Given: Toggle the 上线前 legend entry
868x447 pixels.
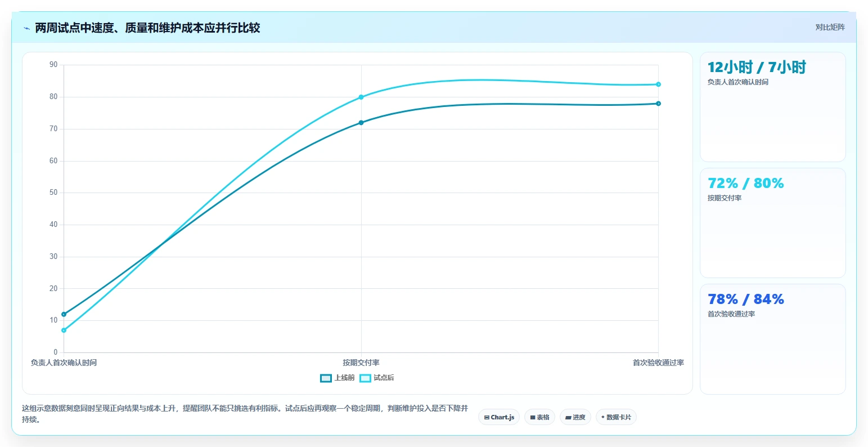Looking at the screenshot, I should pos(338,378).
